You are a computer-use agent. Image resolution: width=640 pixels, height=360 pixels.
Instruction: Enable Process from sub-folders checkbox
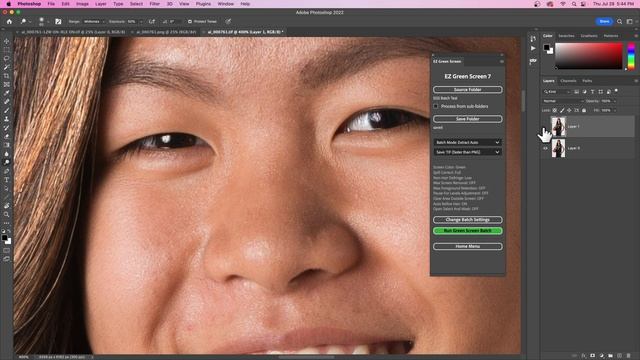436,106
